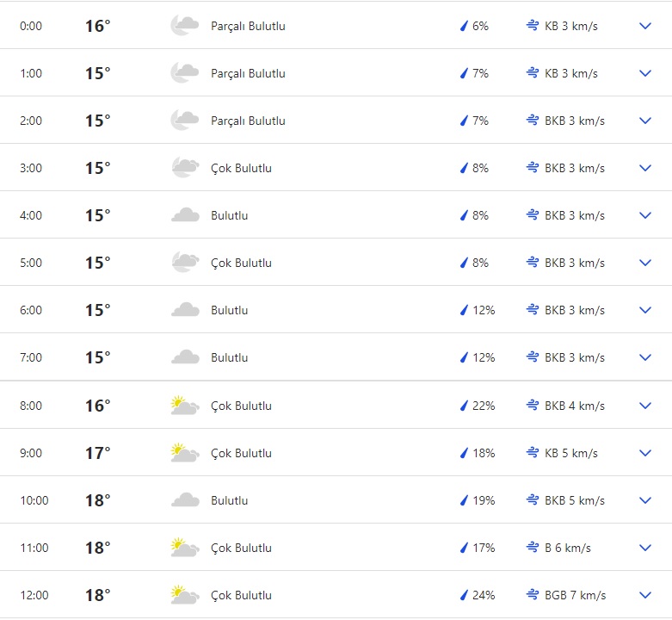Viewport: 672px width, 620px height.
Task: Expand the 12:00 forecast row chevron
Action: (645, 595)
